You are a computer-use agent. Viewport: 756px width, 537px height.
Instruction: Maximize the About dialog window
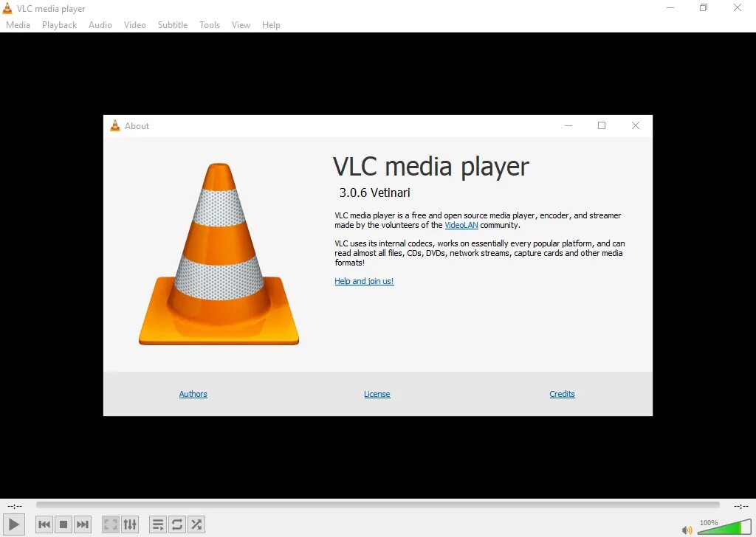[602, 125]
